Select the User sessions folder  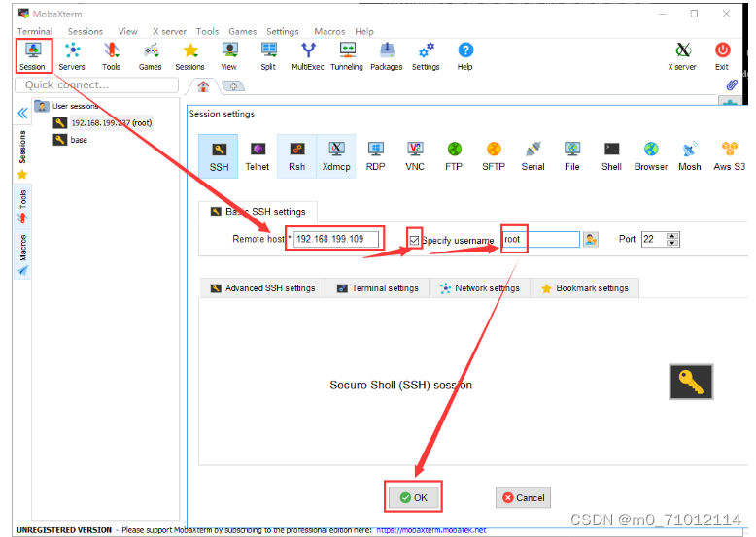tap(66, 106)
